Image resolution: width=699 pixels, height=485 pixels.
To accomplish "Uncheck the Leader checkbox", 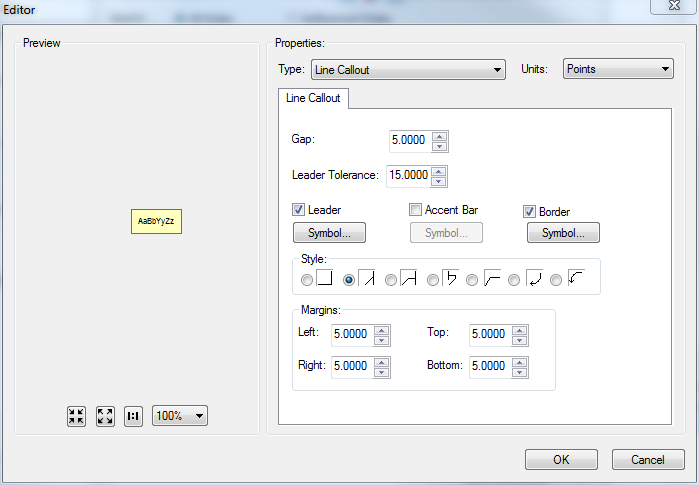I will point(298,210).
